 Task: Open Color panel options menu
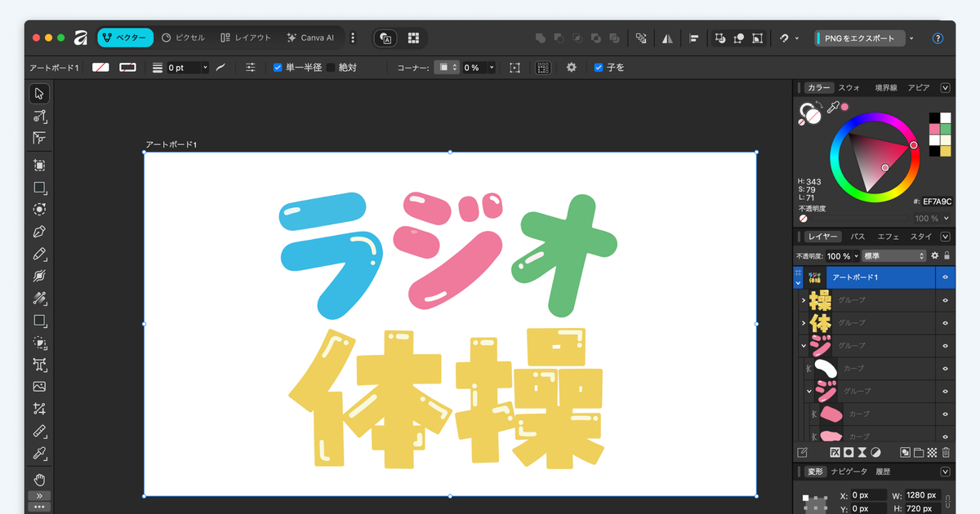point(946,87)
